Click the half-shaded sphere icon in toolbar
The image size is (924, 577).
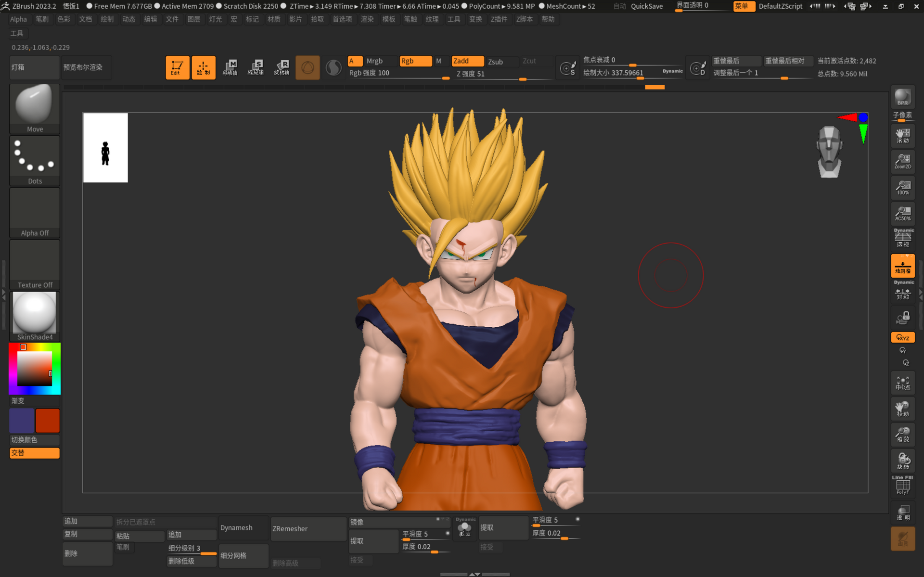tap(334, 67)
